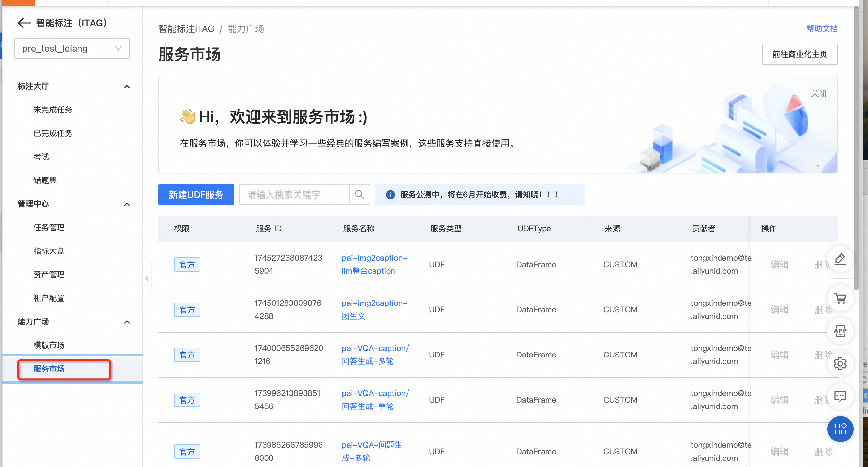Open the floating API icon

[841, 331]
